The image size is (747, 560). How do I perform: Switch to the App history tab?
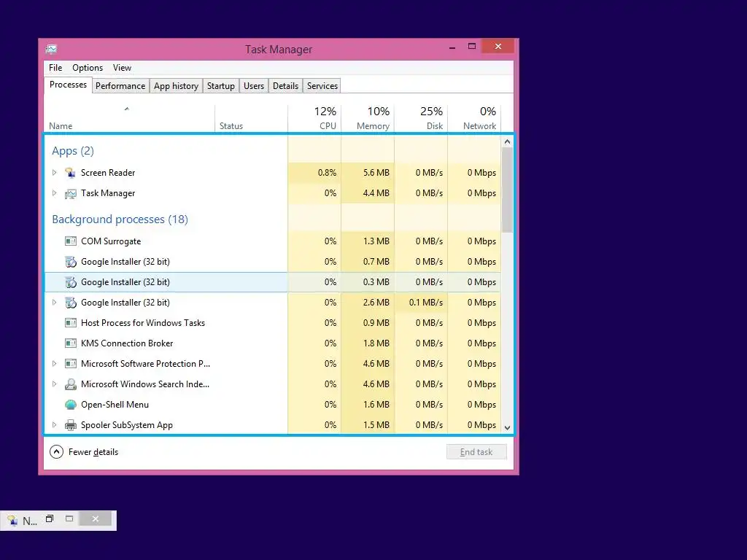pyautogui.click(x=176, y=86)
